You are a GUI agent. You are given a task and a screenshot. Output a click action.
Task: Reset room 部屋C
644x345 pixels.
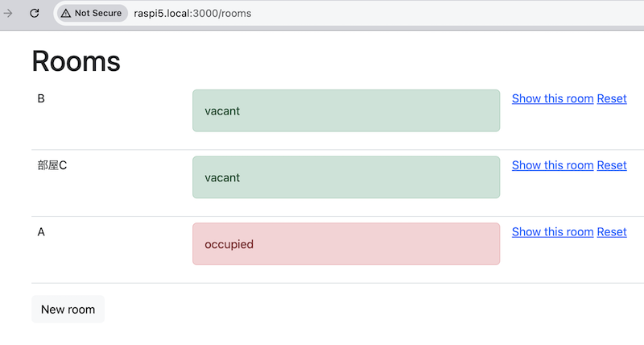pos(611,165)
